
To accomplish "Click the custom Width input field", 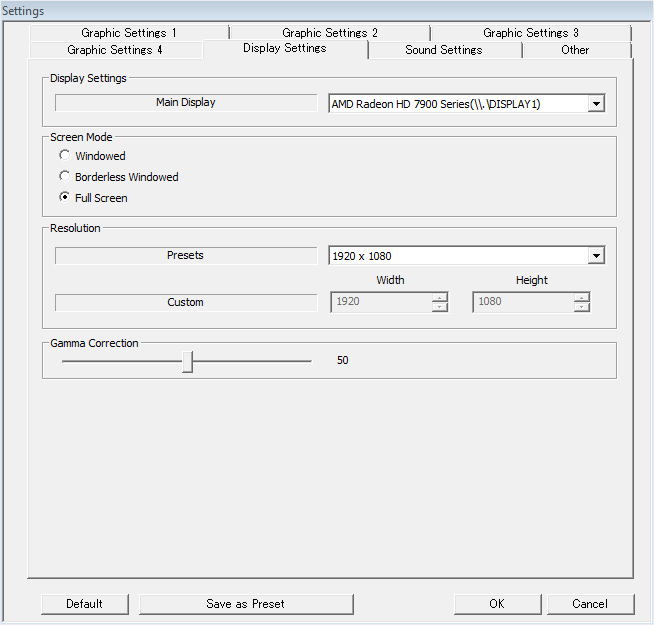I will pos(380,302).
